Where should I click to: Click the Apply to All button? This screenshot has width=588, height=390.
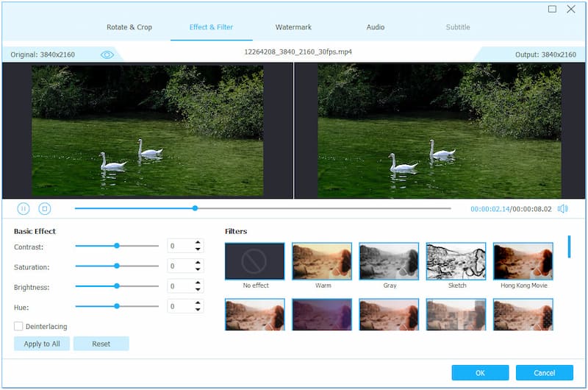point(42,344)
